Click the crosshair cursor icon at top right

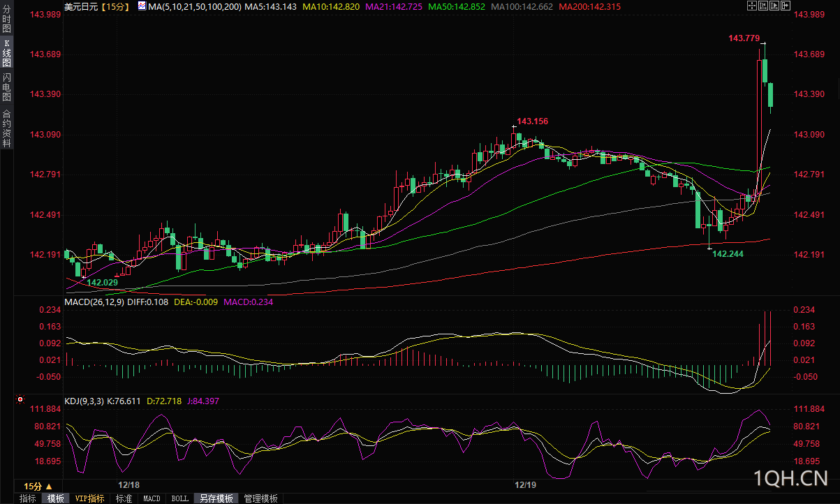pyautogui.click(x=752, y=6)
